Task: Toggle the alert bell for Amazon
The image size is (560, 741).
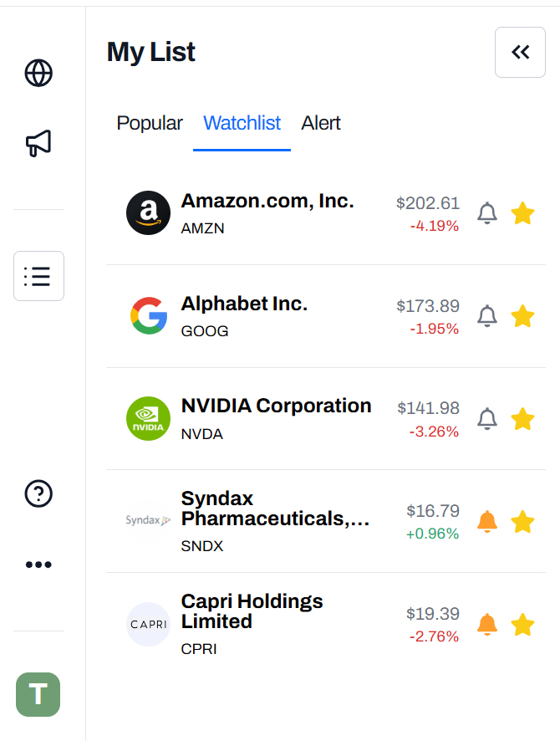Action: point(487,213)
